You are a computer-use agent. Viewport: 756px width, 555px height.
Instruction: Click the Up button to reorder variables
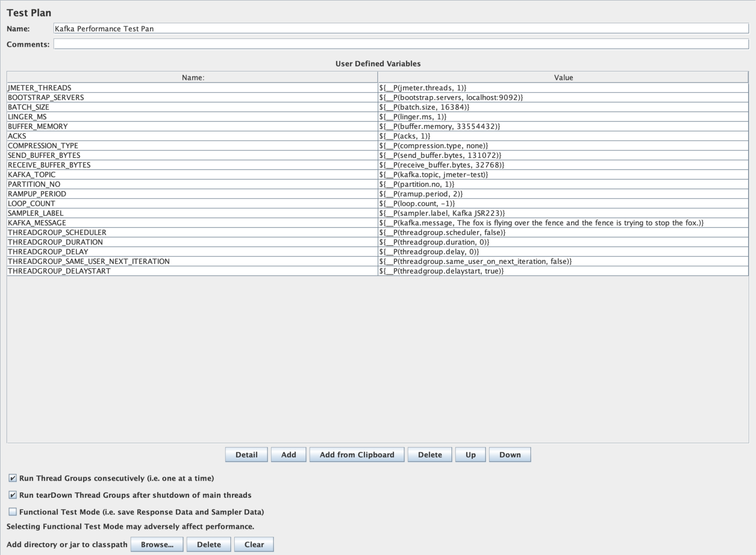(x=470, y=454)
